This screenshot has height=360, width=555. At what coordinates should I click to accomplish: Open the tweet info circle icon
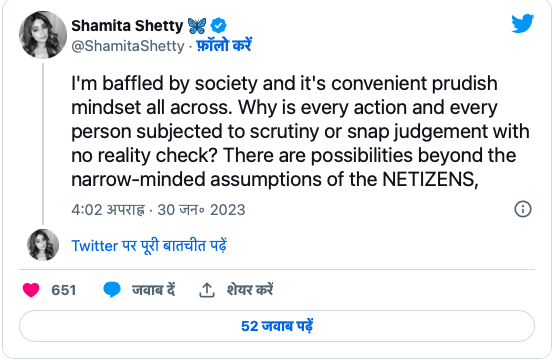click(x=523, y=209)
